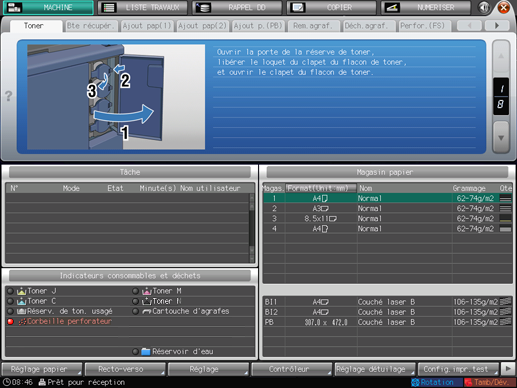The image size is (517, 388).
Task: Open the Rem.agraf. tab
Action: 314,26
